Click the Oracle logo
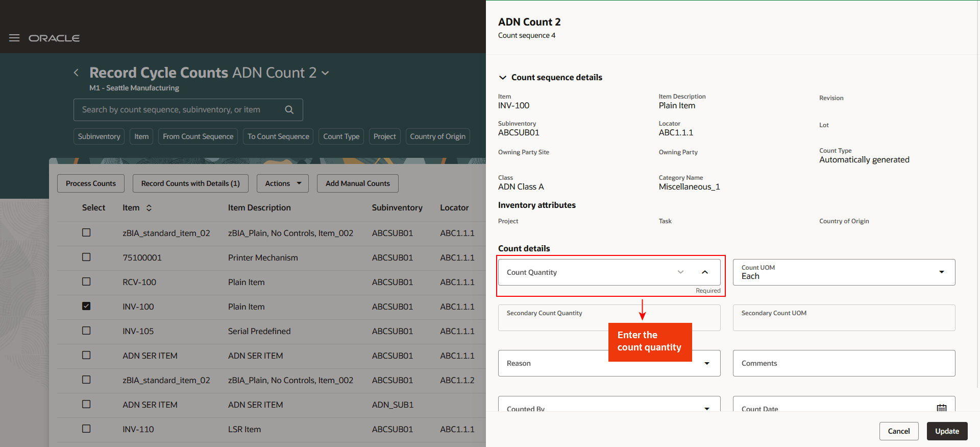This screenshot has width=980, height=447. [54, 38]
